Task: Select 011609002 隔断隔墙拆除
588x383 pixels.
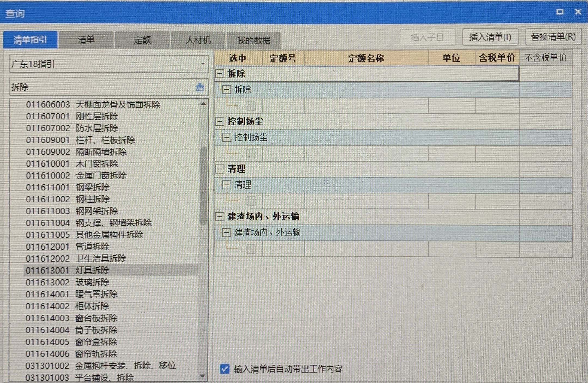Action: (x=76, y=152)
